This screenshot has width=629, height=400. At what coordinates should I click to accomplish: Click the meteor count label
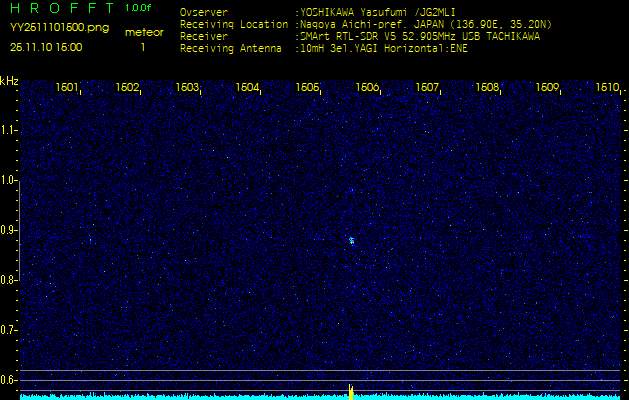click(143, 32)
